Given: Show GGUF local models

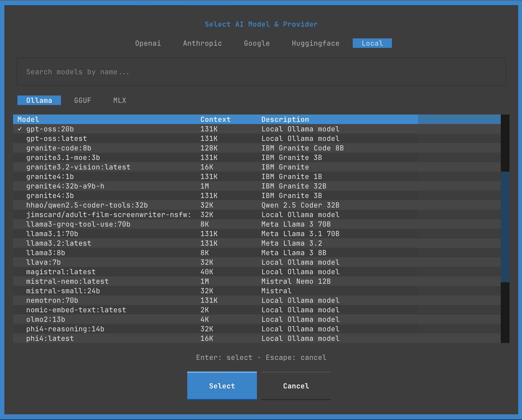Looking at the screenshot, I should (83, 100).
